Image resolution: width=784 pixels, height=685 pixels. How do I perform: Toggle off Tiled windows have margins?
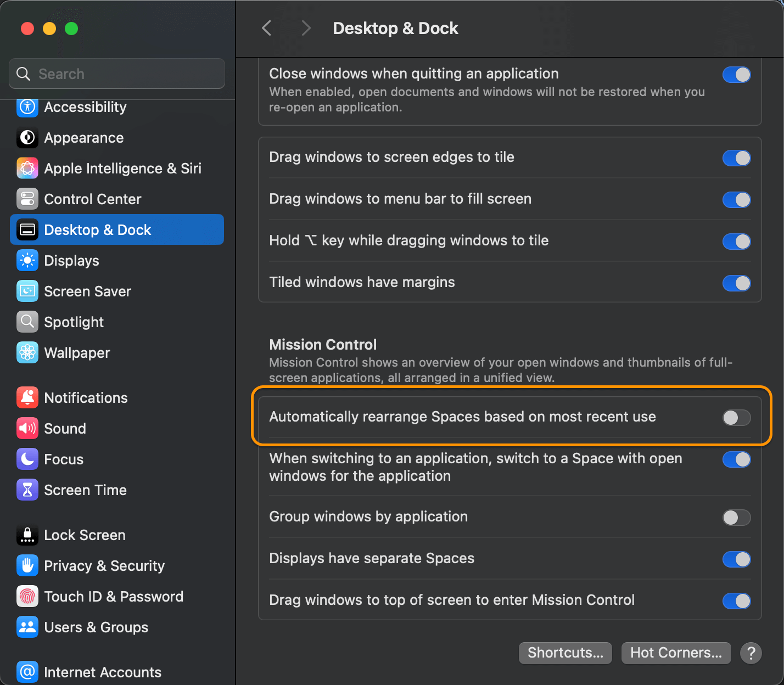pos(736,283)
